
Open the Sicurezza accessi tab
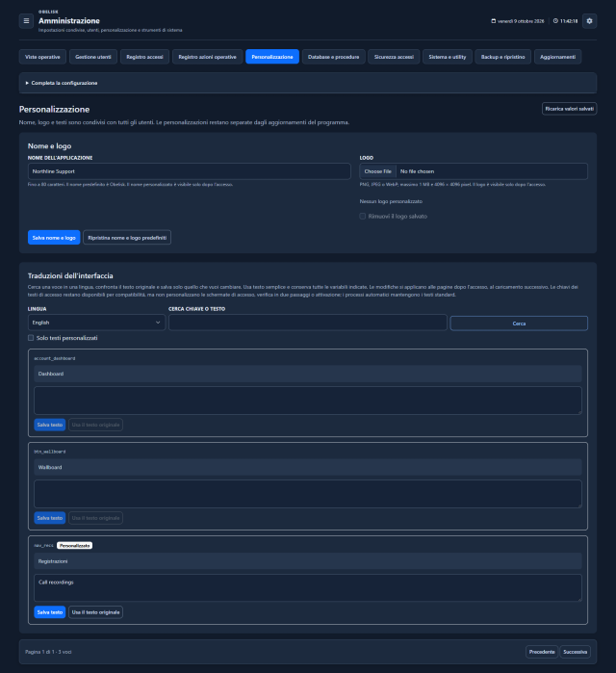[394, 57]
